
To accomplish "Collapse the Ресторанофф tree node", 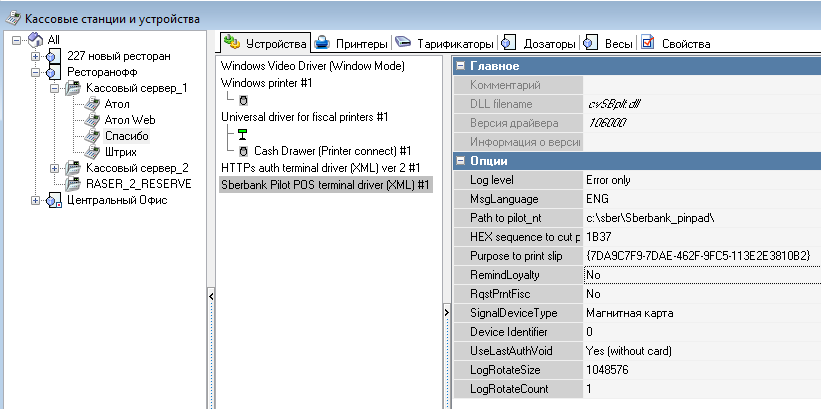I will (37, 72).
